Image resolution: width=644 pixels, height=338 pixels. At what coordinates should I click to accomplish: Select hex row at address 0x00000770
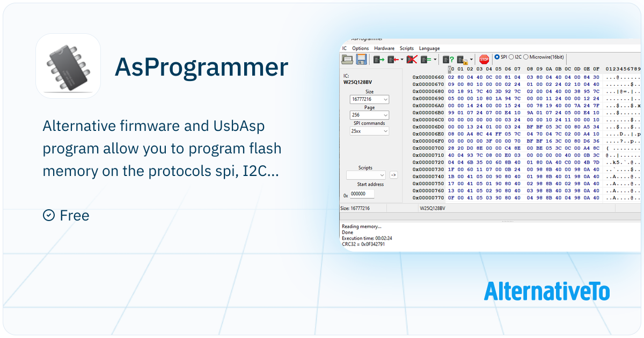tap(526, 198)
